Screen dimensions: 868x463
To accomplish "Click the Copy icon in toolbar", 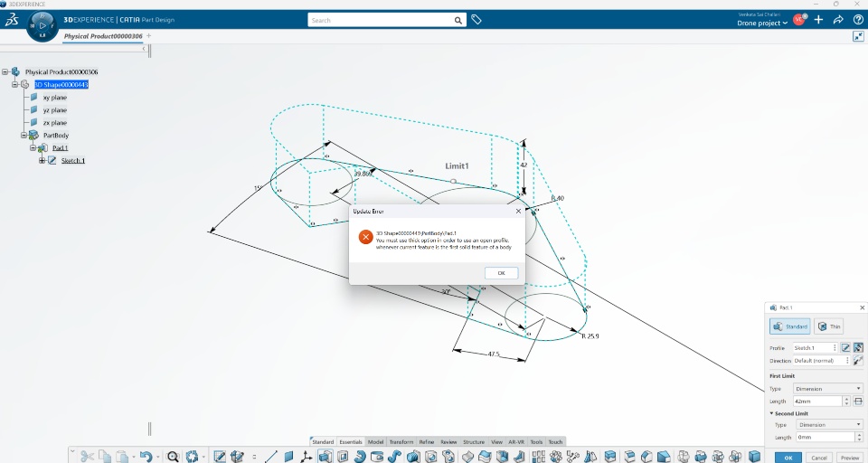I will click(x=105, y=457).
